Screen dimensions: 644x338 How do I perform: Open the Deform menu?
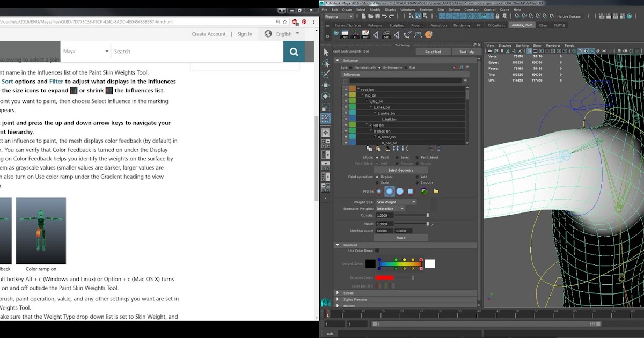(x=455, y=10)
